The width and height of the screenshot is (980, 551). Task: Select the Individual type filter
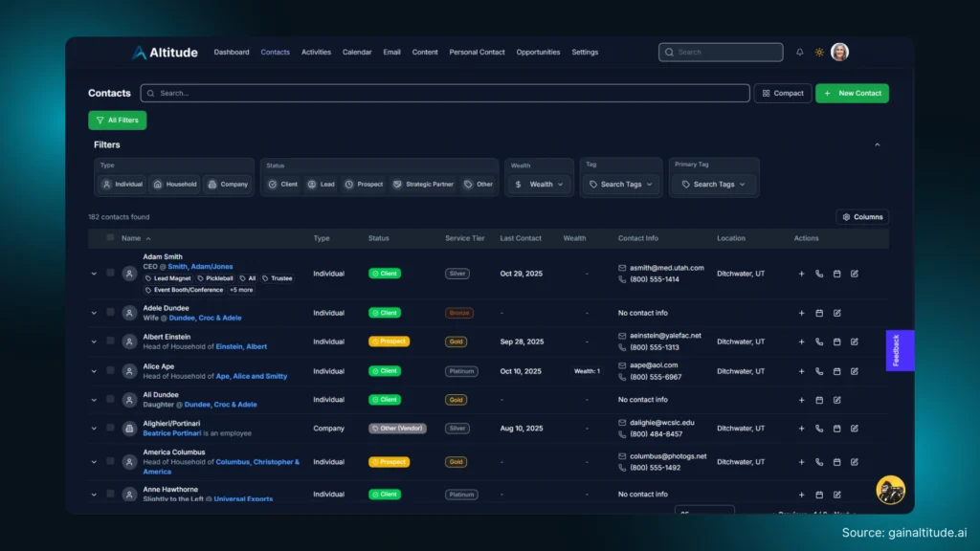[x=121, y=184]
